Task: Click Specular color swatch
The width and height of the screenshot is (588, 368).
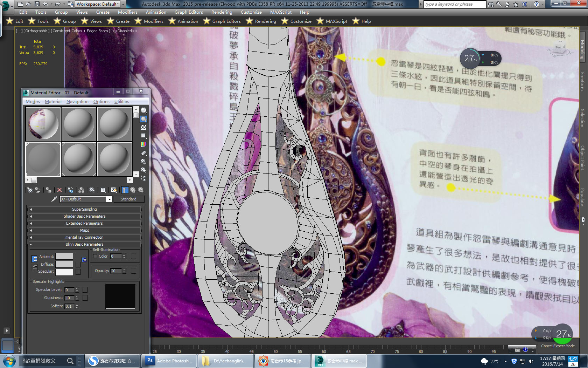Action: [x=64, y=272]
